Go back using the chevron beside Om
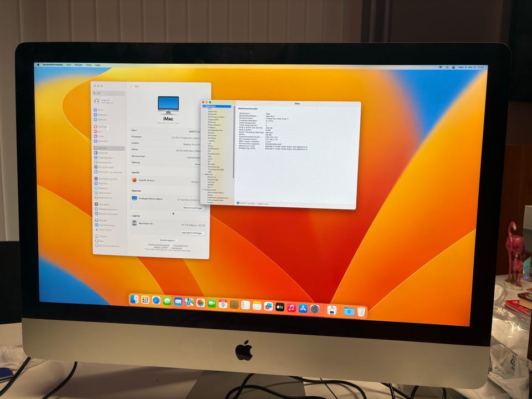This screenshot has height=399, width=532. (131, 86)
